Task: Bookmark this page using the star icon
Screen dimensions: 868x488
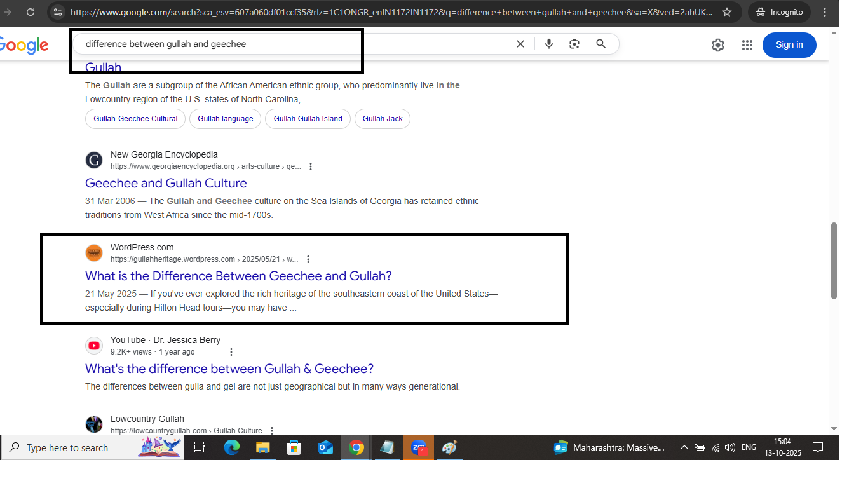Action: pos(727,11)
